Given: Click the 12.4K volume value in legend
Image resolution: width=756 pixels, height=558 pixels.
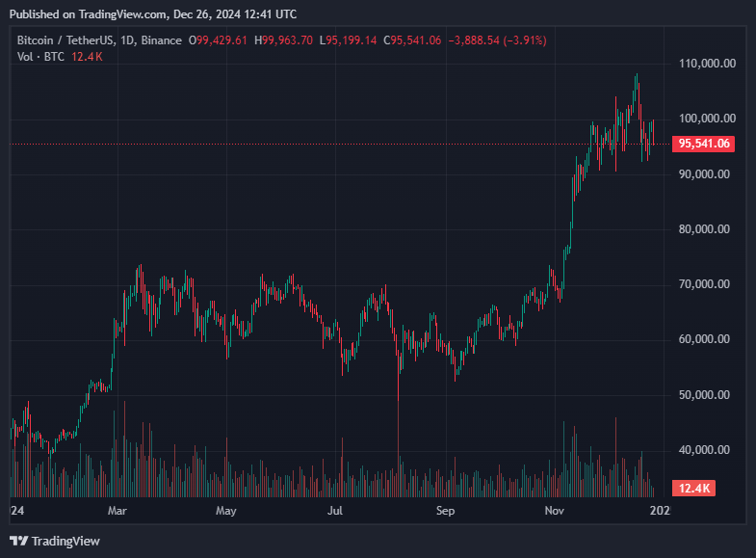Looking at the screenshot, I should pyautogui.click(x=87, y=57).
